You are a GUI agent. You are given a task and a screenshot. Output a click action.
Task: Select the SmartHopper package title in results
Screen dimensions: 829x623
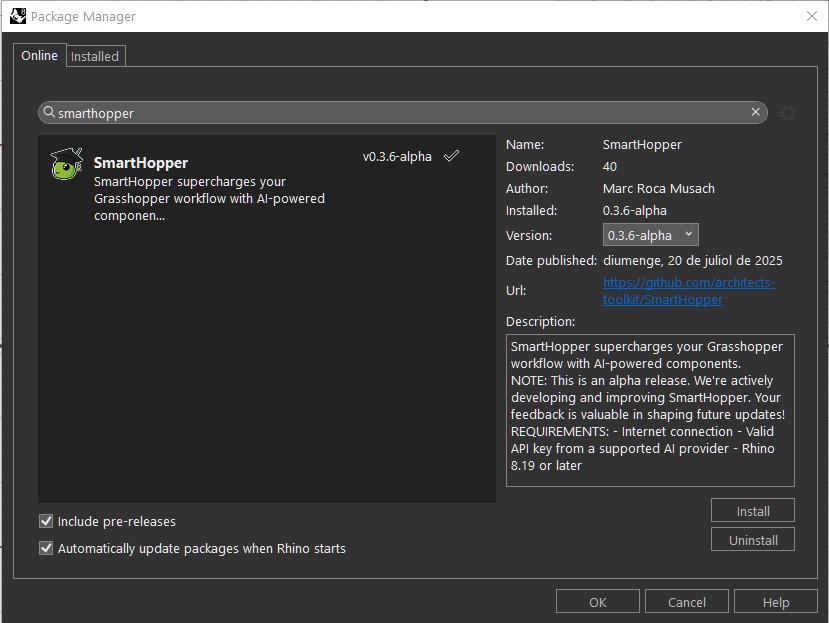[141, 163]
